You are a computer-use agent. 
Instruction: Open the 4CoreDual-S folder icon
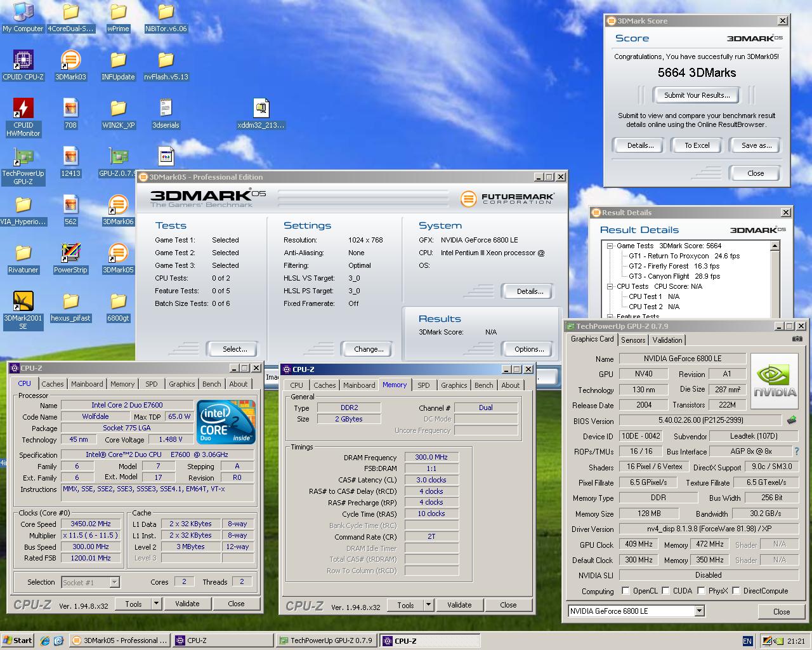coord(70,17)
